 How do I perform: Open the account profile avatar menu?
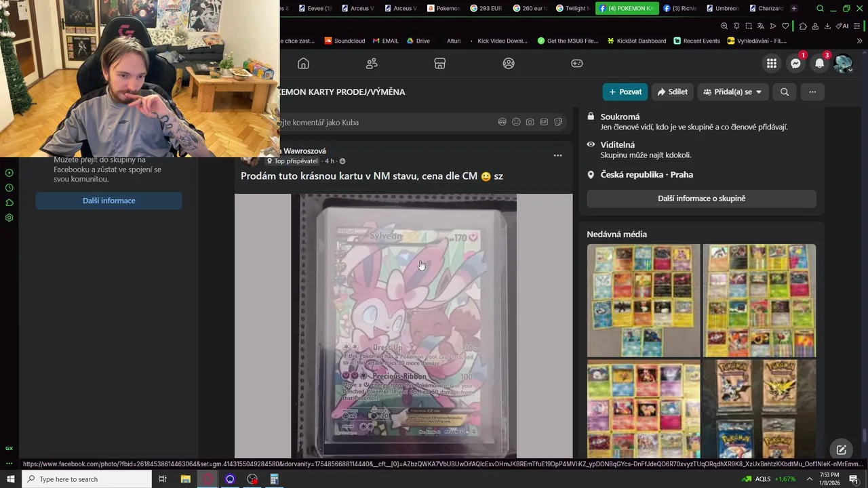point(843,63)
